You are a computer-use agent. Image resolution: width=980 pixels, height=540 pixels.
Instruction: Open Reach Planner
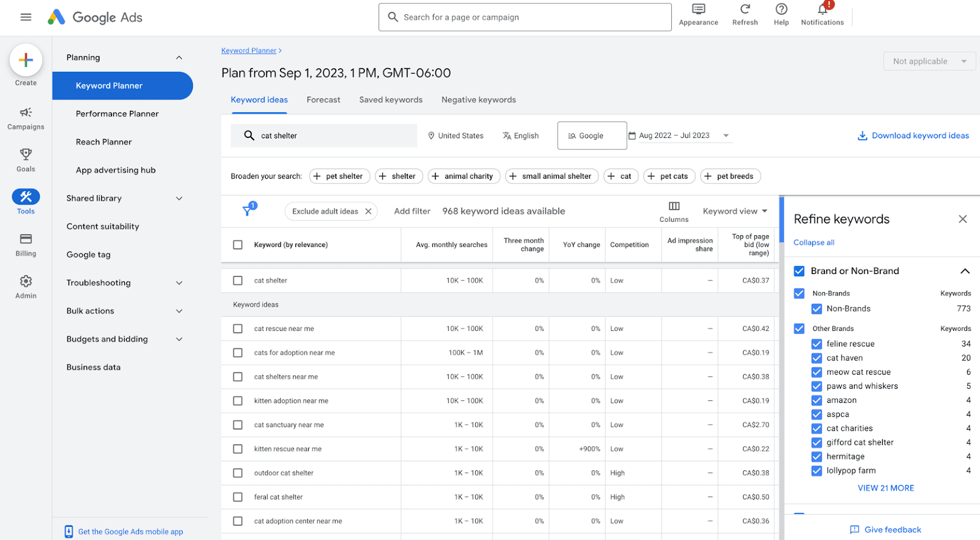click(104, 142)
